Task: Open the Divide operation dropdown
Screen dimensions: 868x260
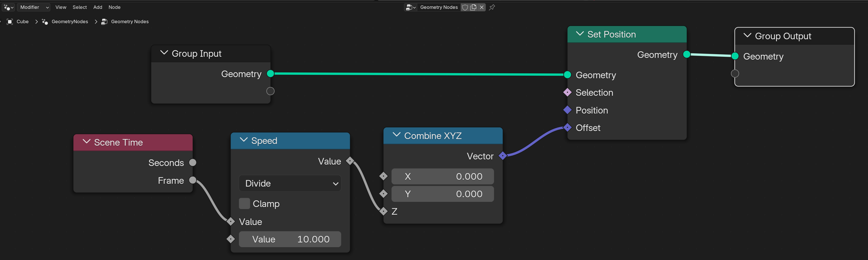Action: [290, 183]
